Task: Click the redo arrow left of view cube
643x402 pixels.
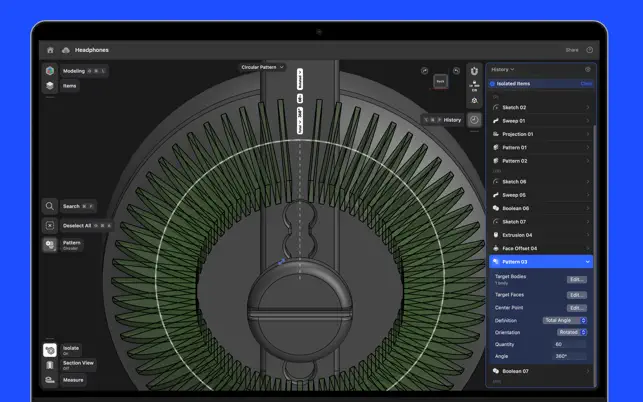Action: click(x=424, y=71)
